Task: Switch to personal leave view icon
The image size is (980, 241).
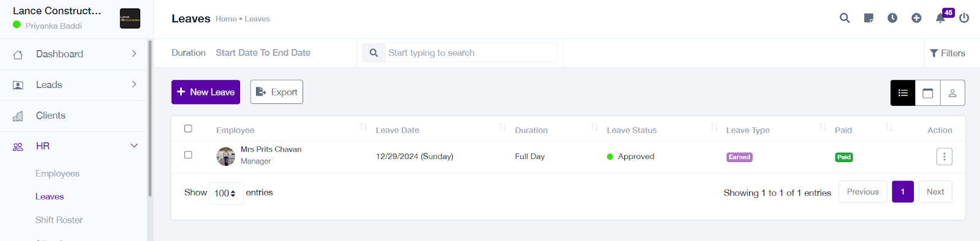Action: point(952,93)
